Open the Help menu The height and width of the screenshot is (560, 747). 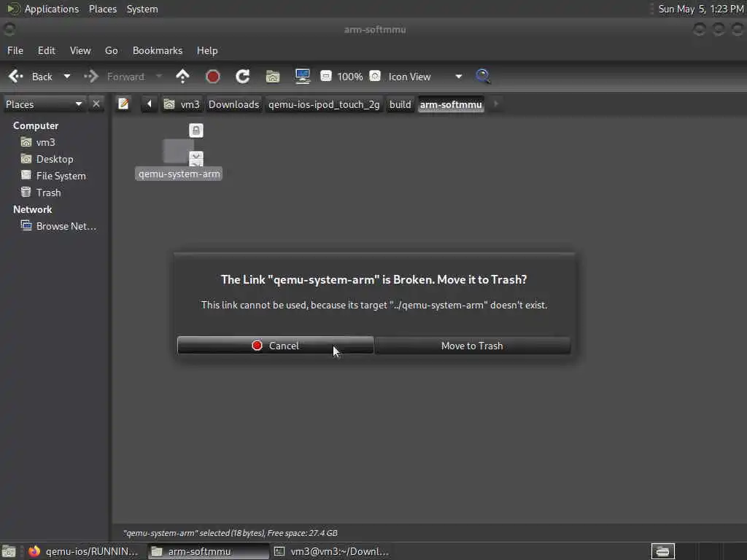207,50
